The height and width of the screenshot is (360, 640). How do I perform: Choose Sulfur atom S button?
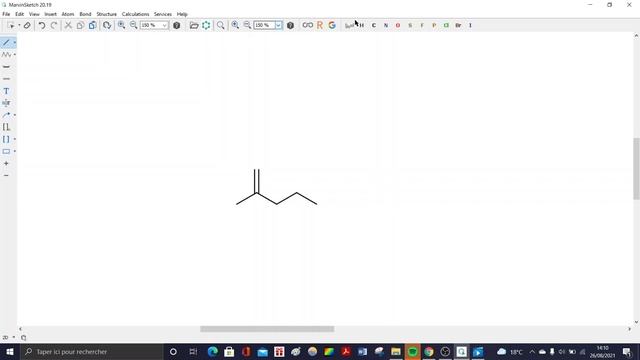click(x=410, y=25)
